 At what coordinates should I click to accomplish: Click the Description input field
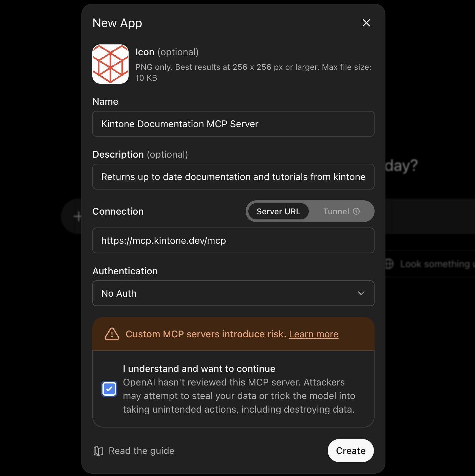(233, 177)
